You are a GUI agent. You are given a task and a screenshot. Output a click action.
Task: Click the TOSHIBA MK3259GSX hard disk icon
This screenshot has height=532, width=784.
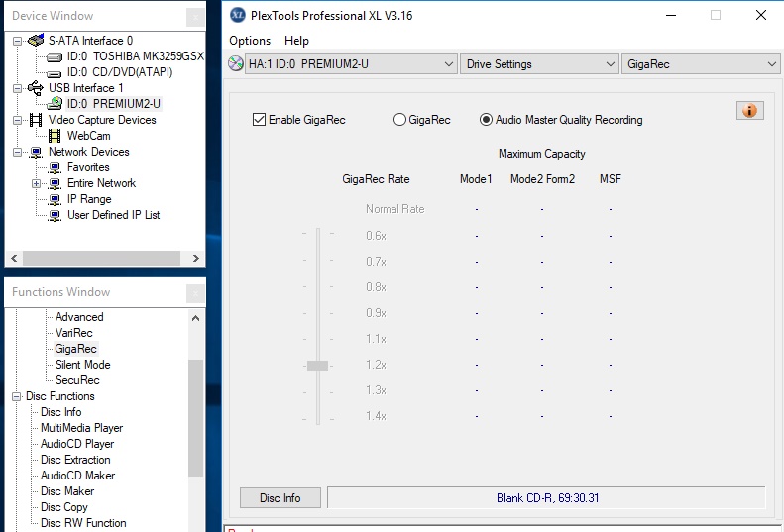point(55,57)
